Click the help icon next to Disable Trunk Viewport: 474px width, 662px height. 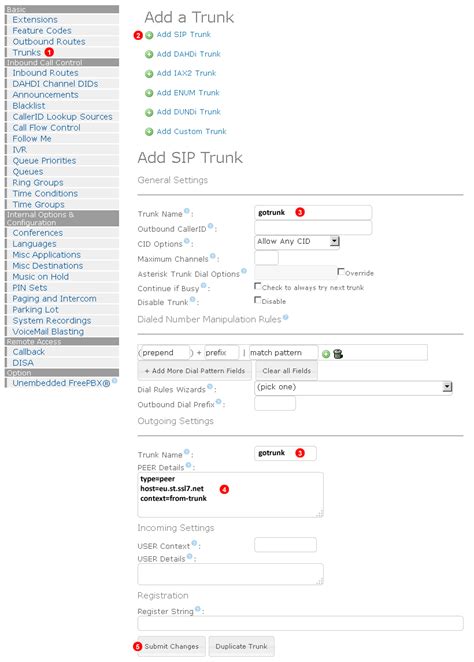click(x=192, y=299)
